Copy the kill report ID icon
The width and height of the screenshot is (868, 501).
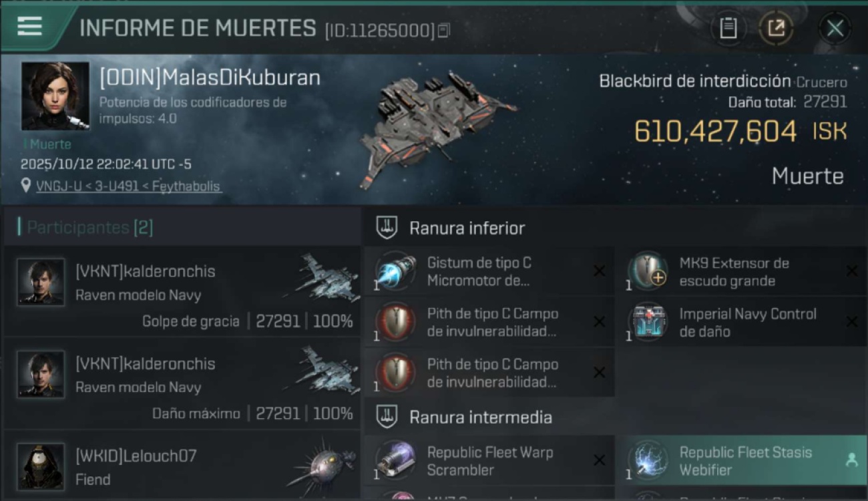click(444, 31)
